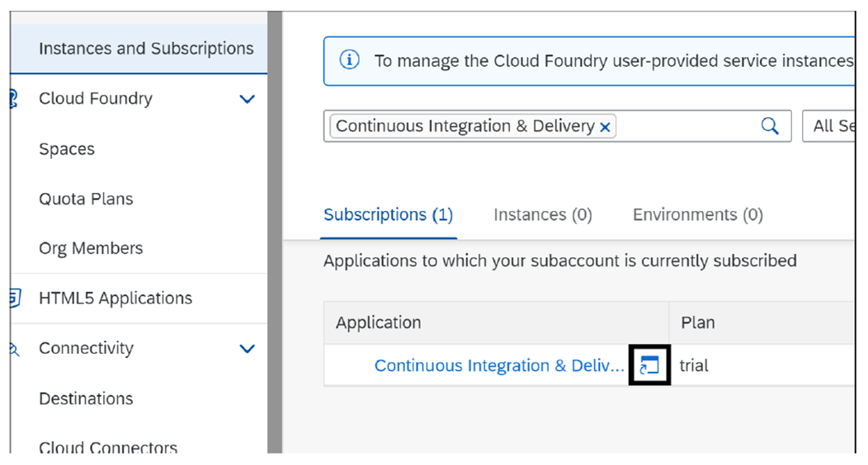Open the Continuous Integration & Delivery application link
The width and height of the screenshot is (868, 465).
[x=498, y=366]
